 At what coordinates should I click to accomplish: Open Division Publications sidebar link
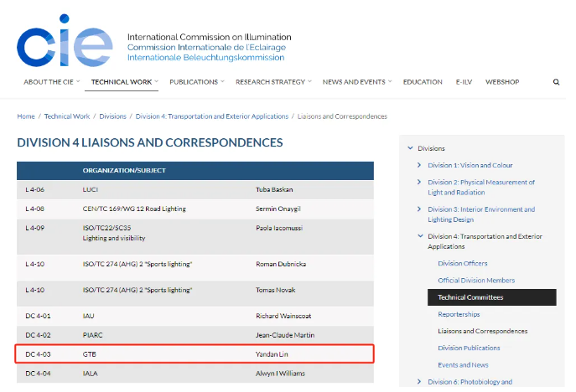(469, 348)
